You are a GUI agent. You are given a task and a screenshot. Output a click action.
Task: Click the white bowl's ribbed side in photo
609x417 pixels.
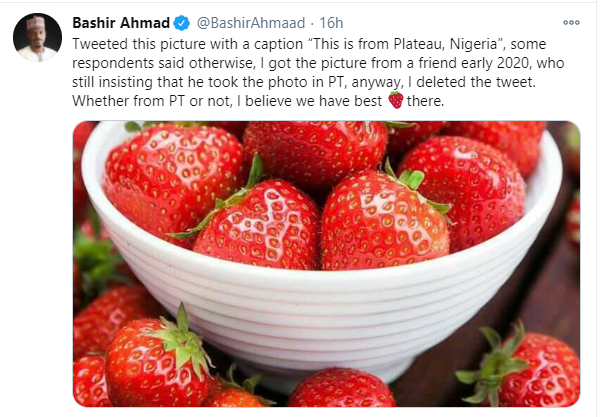coord(330,300)
